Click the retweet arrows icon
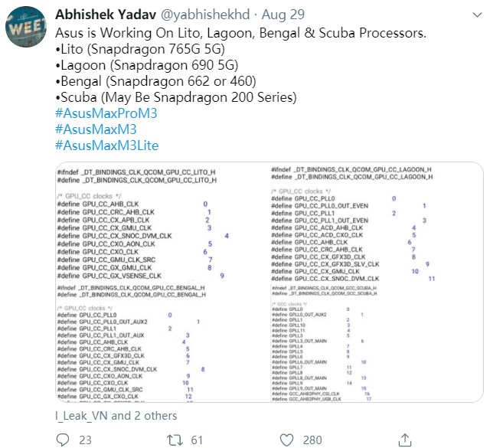Image resolution: width=490 pixels, height=448 pixels. tap(175, 440)
